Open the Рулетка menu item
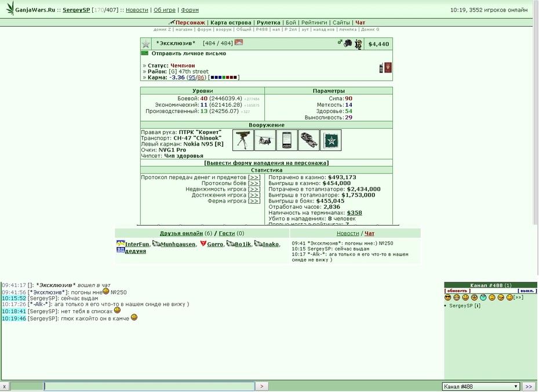539x392 pixels. coord(268,23)
